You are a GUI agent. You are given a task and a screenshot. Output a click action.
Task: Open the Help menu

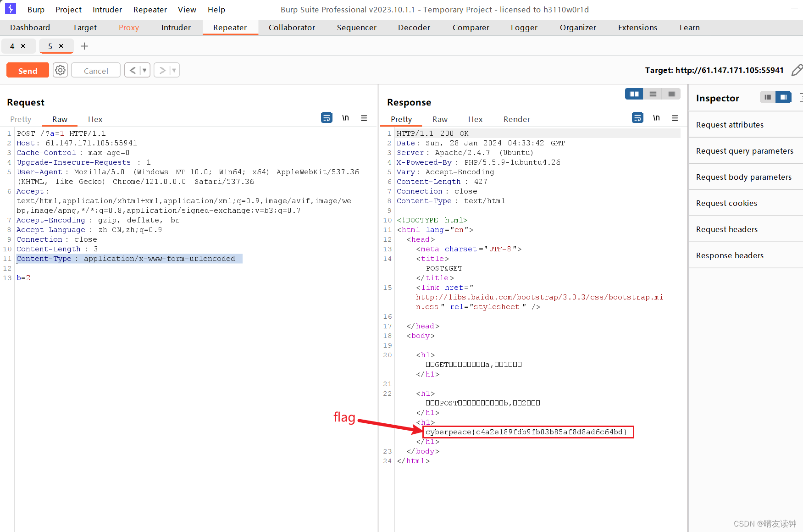[216, 10]
